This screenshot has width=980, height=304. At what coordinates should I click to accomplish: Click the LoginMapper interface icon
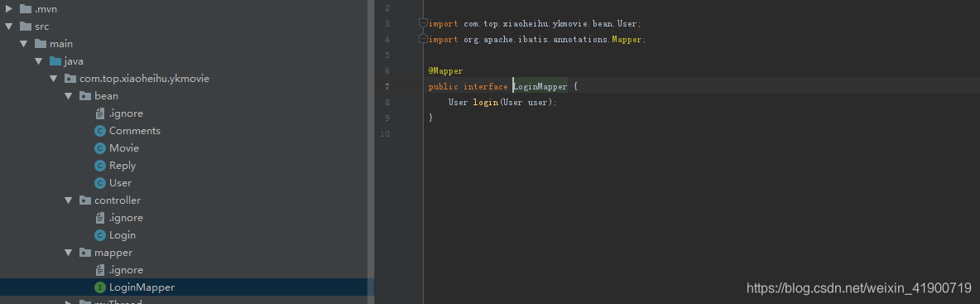pos(100,287)
